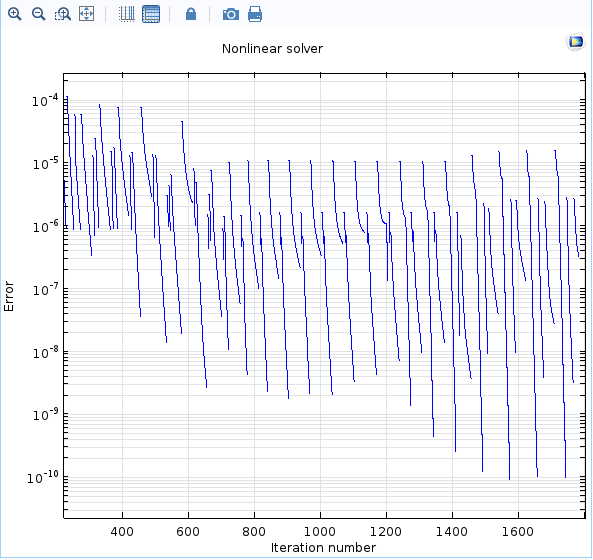The height and width of the screenshot is (560, 593).
Task: Click the Zoom Out magnifier icon
Action: pos(39,14)
